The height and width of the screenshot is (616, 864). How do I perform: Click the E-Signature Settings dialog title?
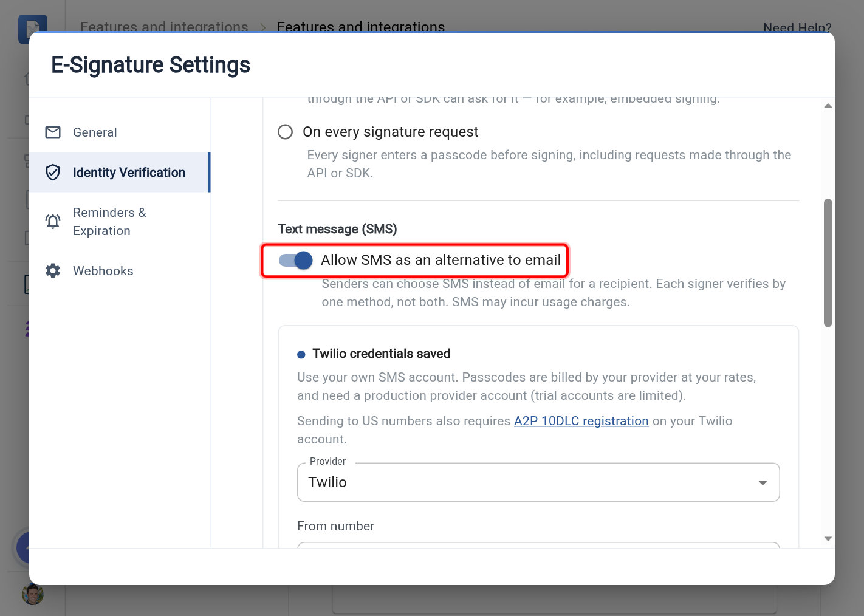coord(151,65)
